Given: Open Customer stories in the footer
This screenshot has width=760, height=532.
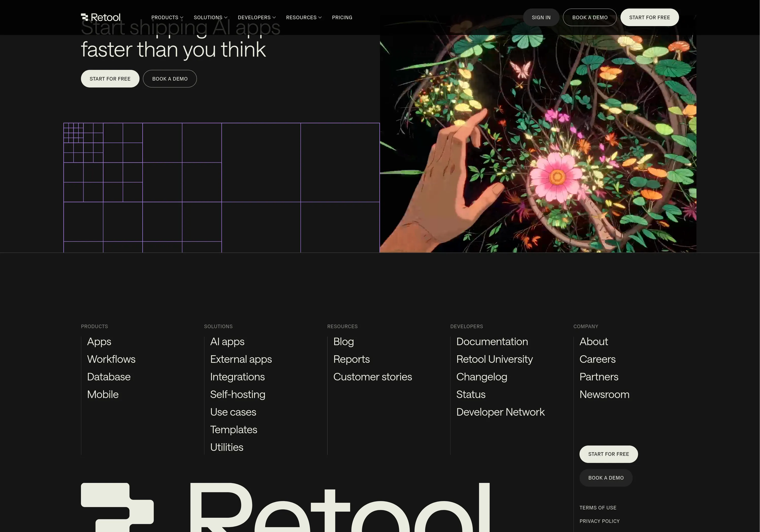Looking at the screenshot, I should pyautogui.click(x=372, y=377).
